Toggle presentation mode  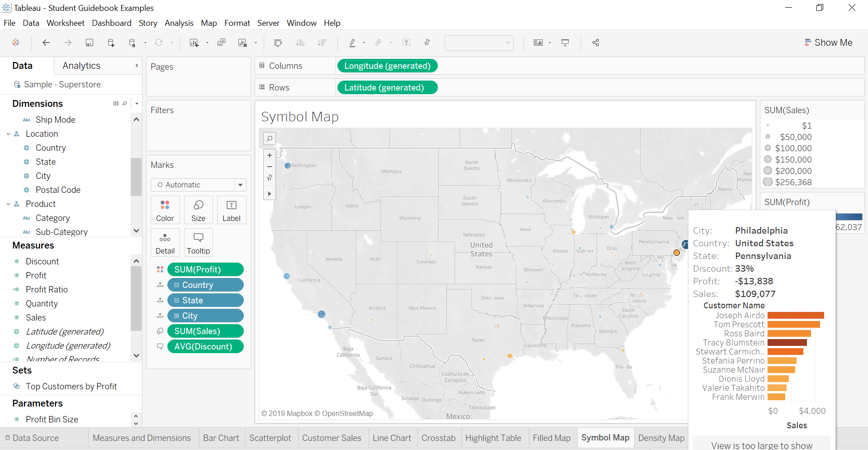[565, 43]
